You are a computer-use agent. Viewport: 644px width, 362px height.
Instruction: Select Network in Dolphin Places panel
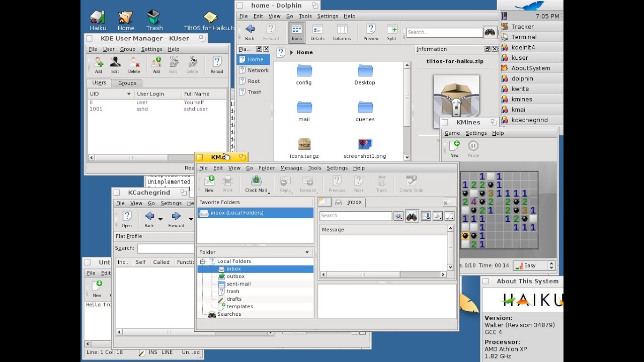click(x=254, y=70)
